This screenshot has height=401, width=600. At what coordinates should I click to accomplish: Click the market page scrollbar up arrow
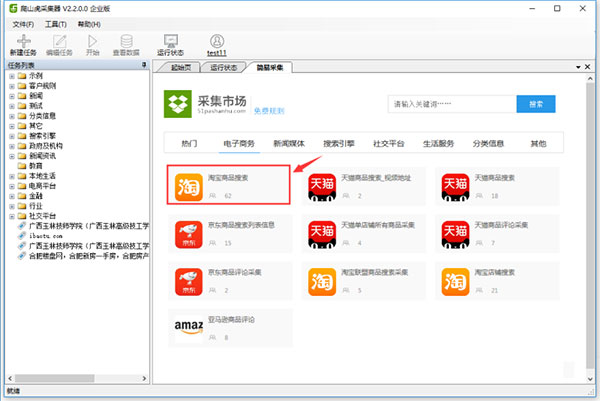pyautogui.click(x=590, y=78)
